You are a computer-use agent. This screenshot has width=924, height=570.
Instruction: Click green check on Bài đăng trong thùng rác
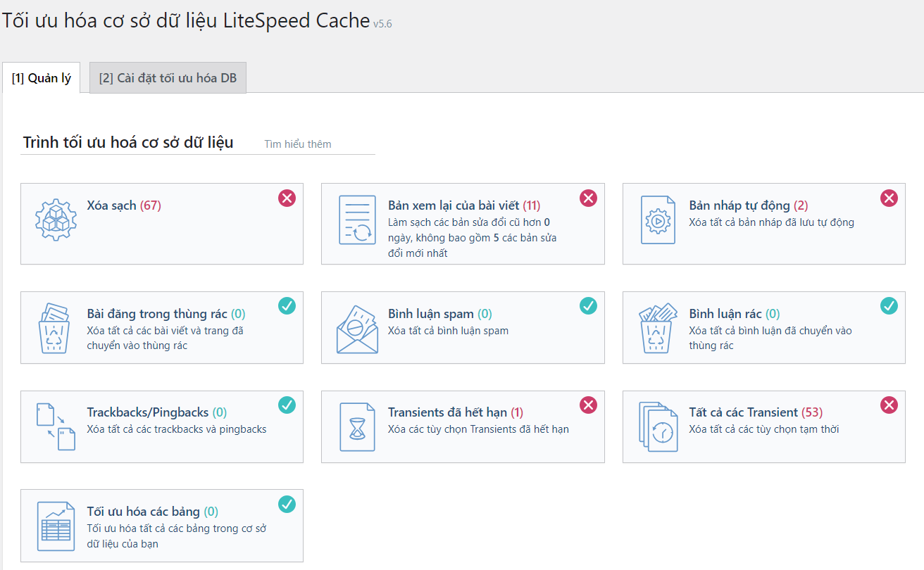pos(287,306)
